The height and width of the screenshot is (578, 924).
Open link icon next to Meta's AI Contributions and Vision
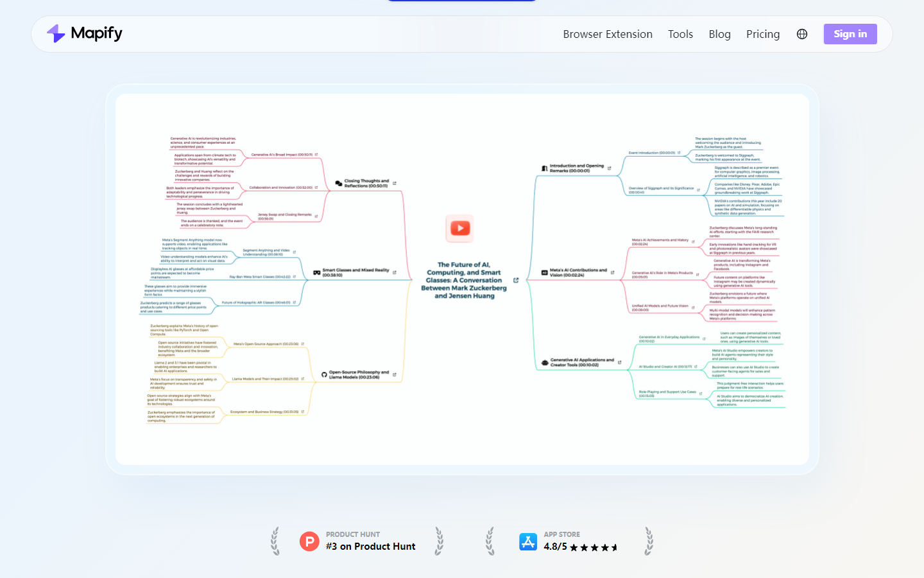[x=613, y=272]
